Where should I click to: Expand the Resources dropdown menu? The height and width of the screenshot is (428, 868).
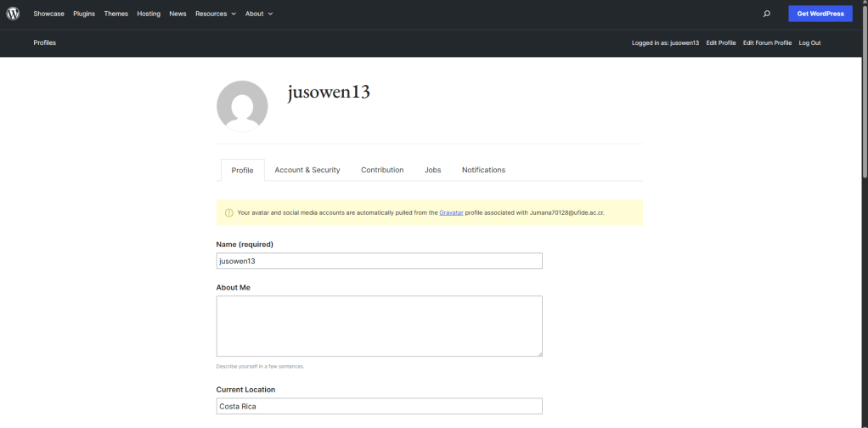[216, 14]
